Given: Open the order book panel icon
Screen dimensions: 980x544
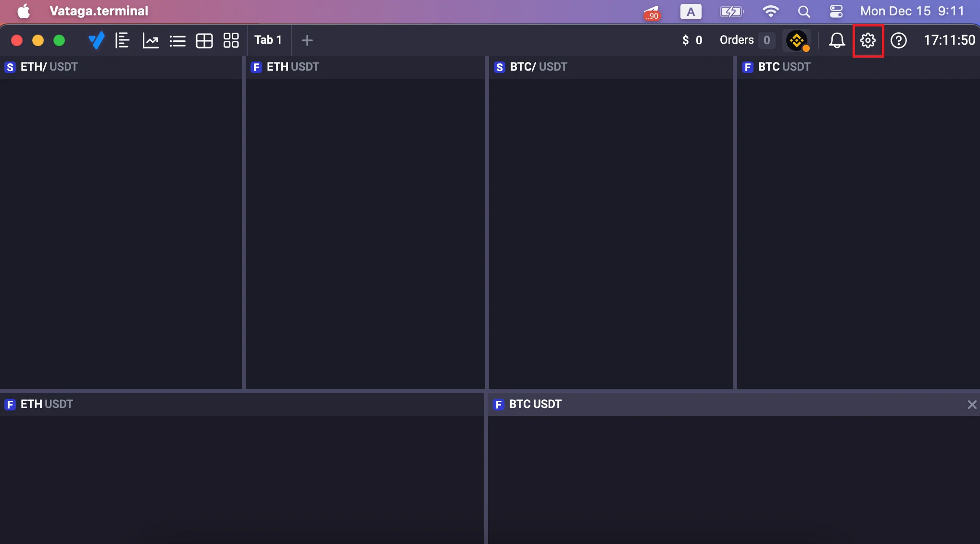Looking at the screenshot, I should pos(123,40).
